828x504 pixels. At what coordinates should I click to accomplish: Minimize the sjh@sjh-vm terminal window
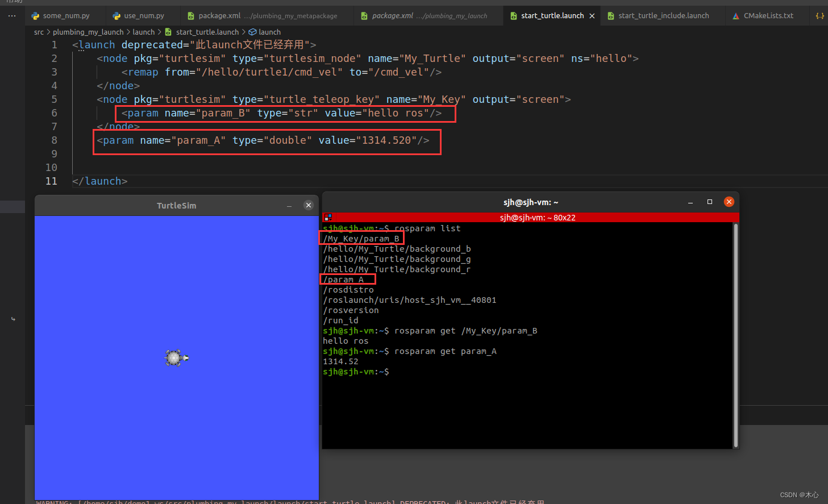point(690,202)
